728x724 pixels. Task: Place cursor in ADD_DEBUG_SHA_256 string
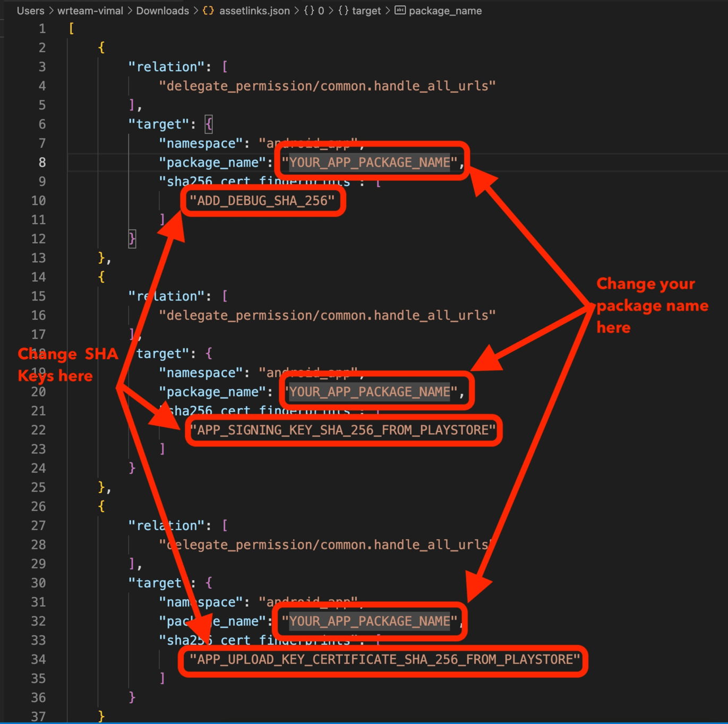[262, 201]
